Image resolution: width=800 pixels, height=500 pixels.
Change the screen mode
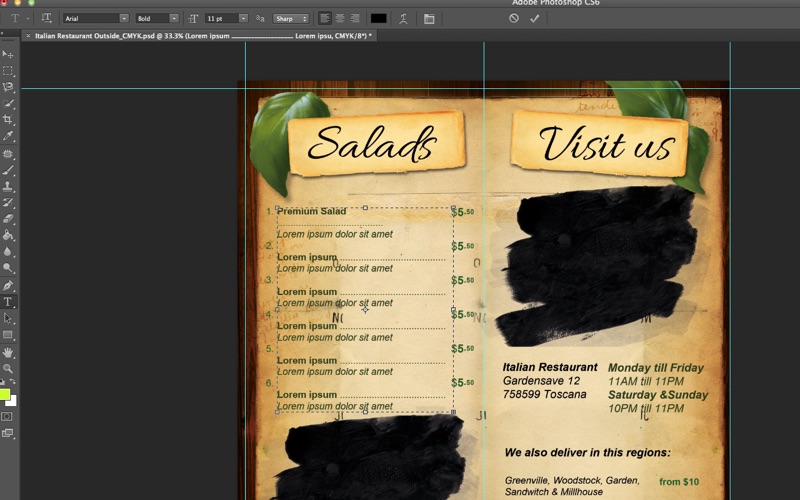click(7, 433)
